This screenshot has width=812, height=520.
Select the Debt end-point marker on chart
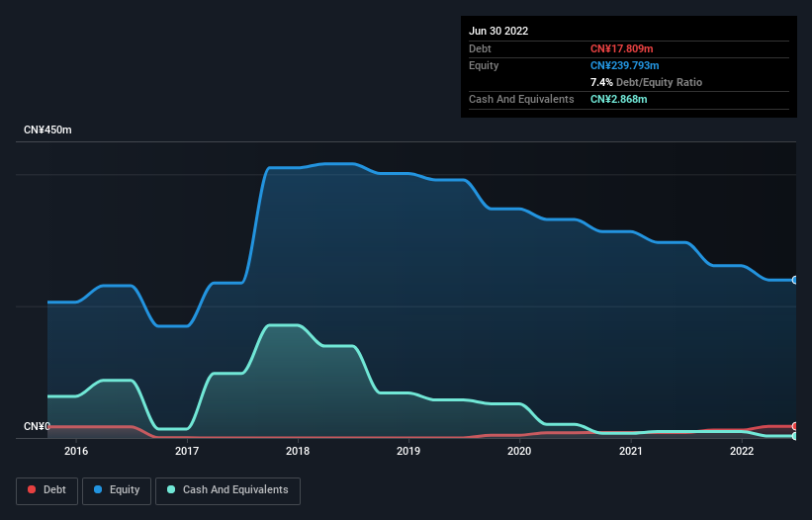(x=795, y=426)
